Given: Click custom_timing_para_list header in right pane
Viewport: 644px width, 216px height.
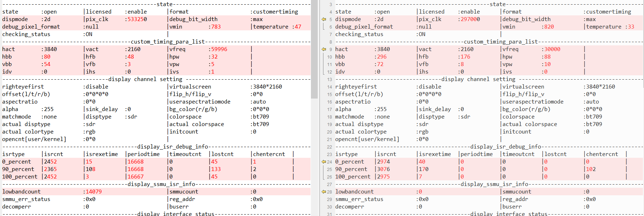Looking at the screenshot, I should pyautogui.click(x=501, y=42).
